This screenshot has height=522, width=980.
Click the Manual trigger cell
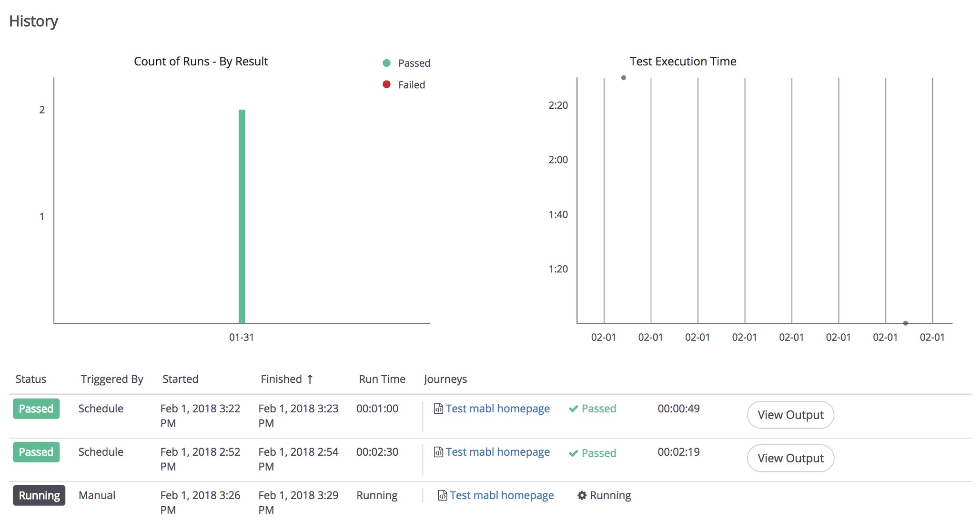97,496
